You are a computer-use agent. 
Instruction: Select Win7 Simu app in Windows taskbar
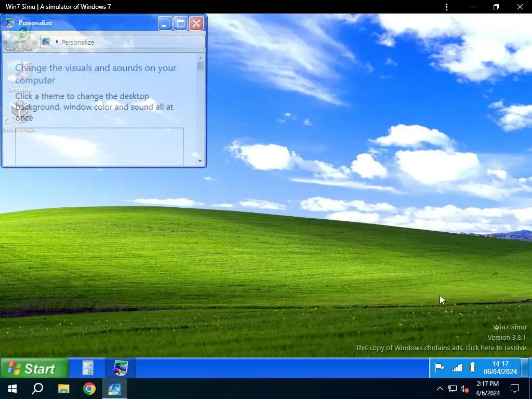coord(115,389)
